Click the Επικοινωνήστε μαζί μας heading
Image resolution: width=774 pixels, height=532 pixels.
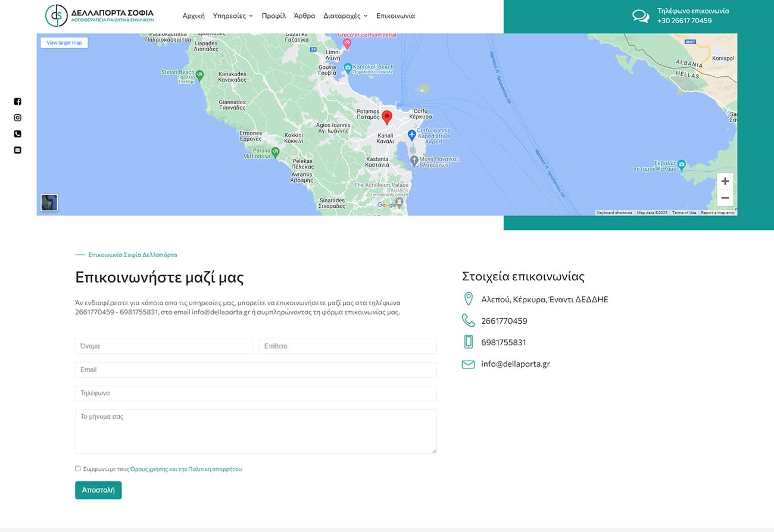pyautogui.click(x=160, y=278)
